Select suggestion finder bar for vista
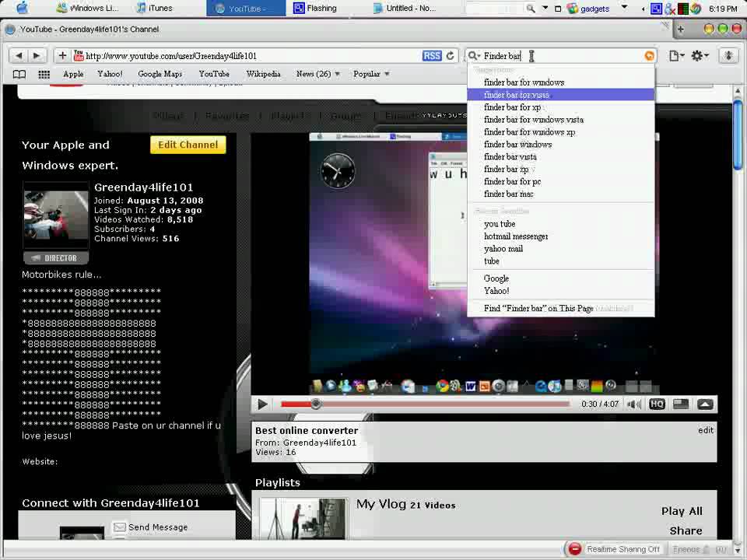Screen dimensions: 747x560 [561, 95]
